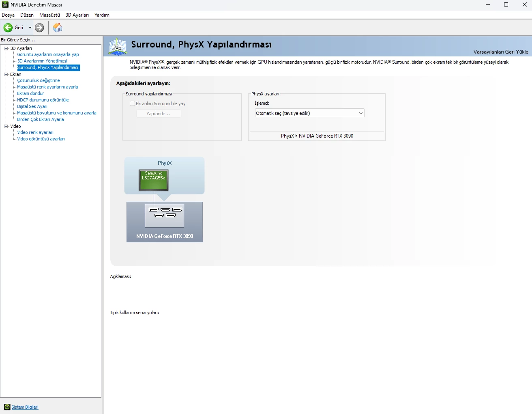Click the Yapılandır... button
Image resolution: width=532 pixels, height=414 pixels.
pyautogui.click(x=159, y=114)
